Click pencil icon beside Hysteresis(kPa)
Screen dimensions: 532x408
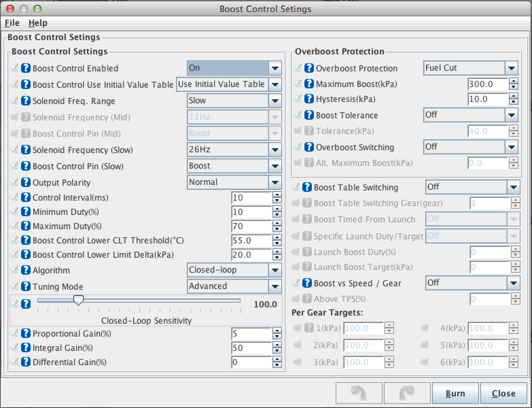[x=298, y=99]
